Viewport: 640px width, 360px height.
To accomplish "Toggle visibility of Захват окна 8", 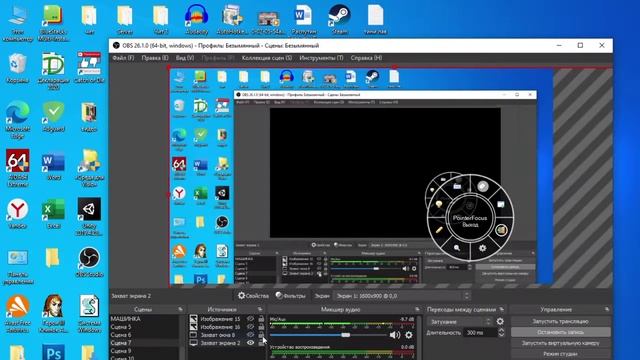I will (250, 335).
